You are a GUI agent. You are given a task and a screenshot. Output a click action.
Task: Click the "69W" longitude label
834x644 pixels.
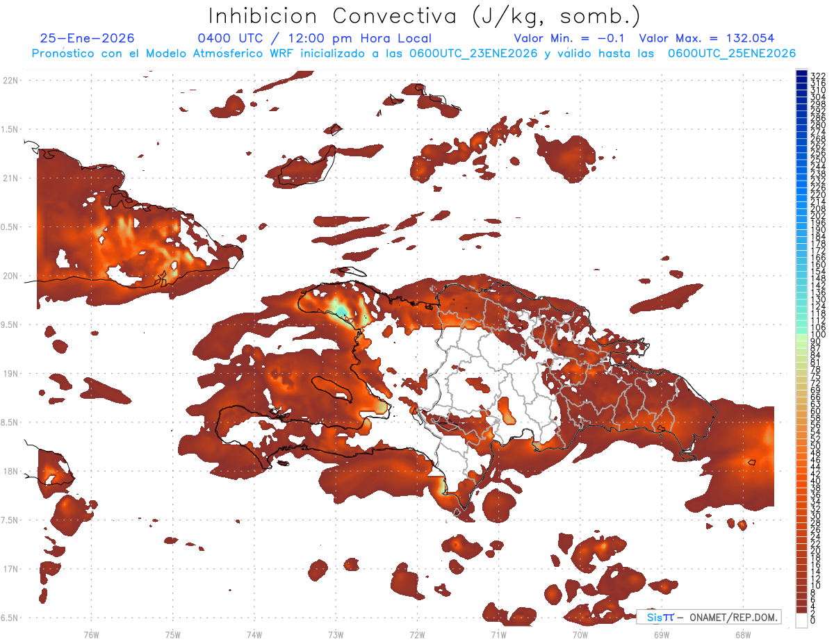coord(661,634)
